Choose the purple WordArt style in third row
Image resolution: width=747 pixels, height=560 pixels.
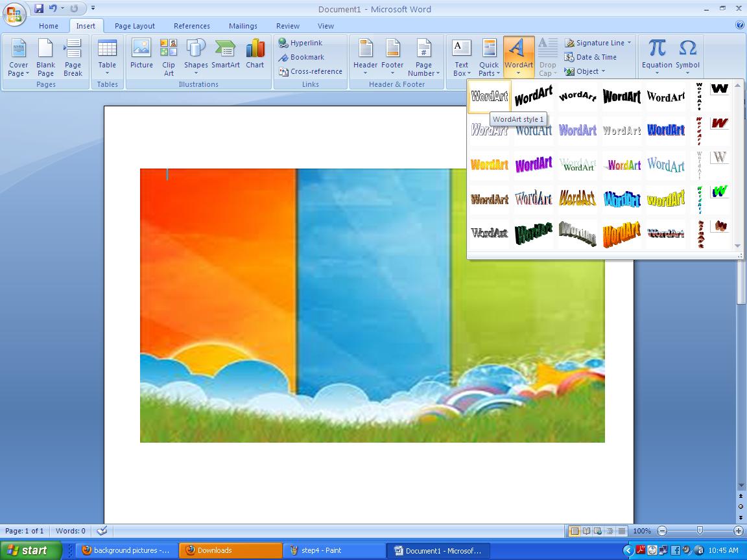[x=534, y=165]
